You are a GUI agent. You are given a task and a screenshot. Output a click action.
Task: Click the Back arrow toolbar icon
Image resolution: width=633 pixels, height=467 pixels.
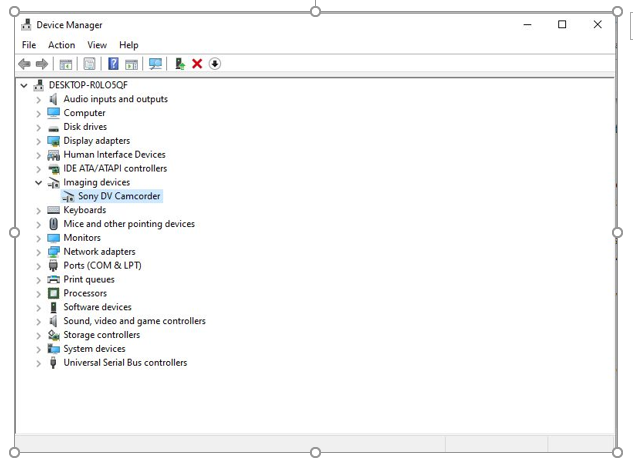25,64
